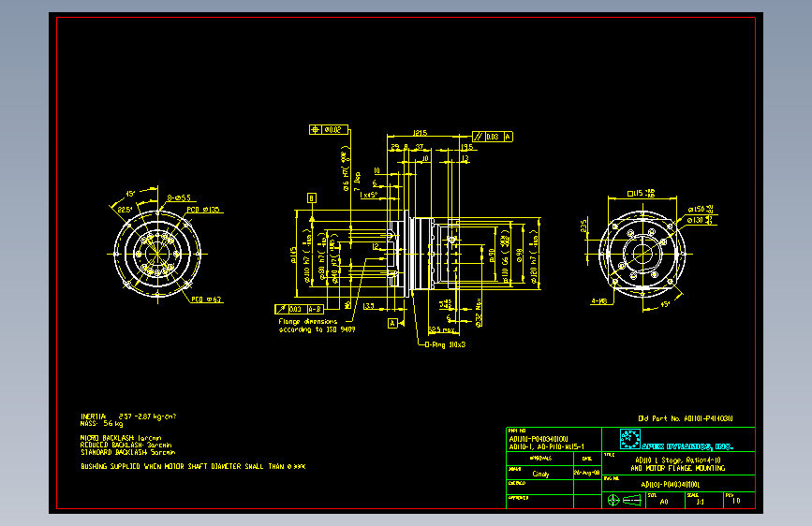This screenshot has height=526, width=812.
Task: Click the datum 'B' box
Action: 312,198
